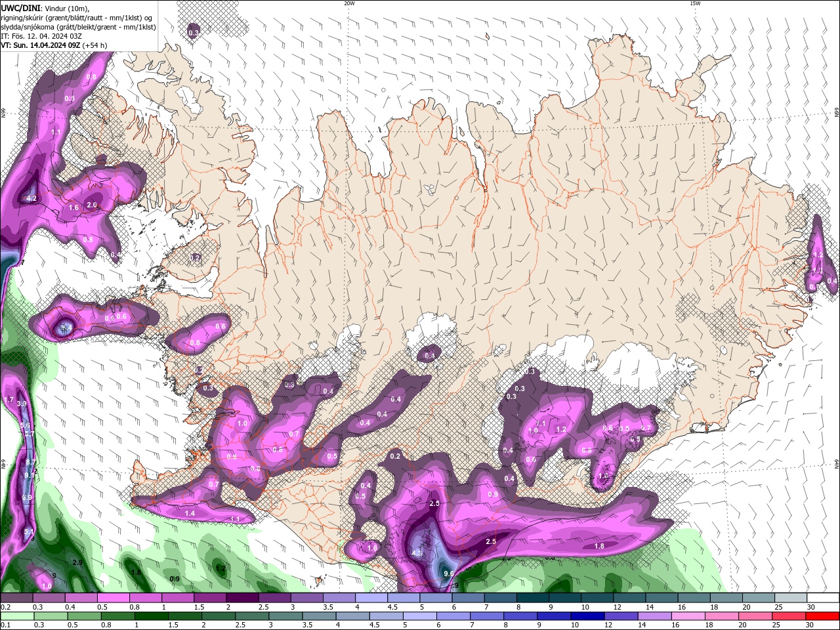Select the lightest green rain swatch at 0.1
The height and width of the screenshot is (630, 840).
tap(17, 616)
